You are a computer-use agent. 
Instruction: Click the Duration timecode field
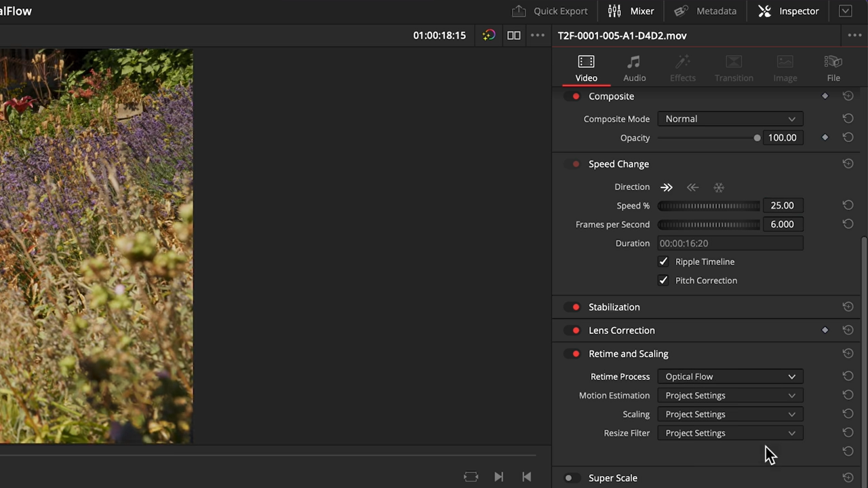(730, 243)
